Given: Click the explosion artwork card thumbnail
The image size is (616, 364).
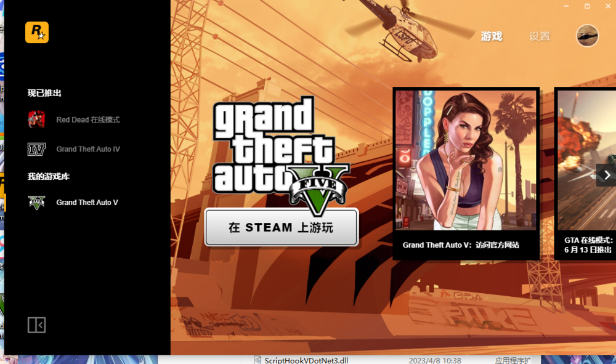Looking at the screenshot, I should (586, 160).
